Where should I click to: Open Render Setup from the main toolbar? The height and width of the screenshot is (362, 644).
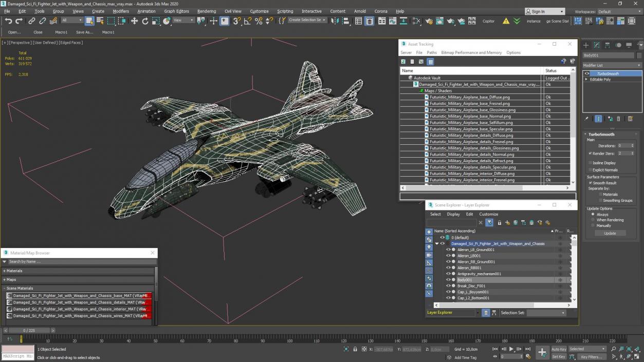click(430, 21)
